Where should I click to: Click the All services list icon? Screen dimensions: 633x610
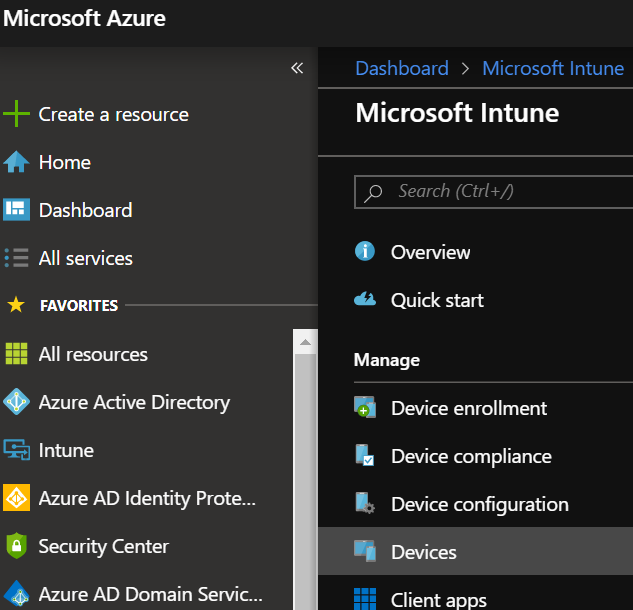point(17,258)
